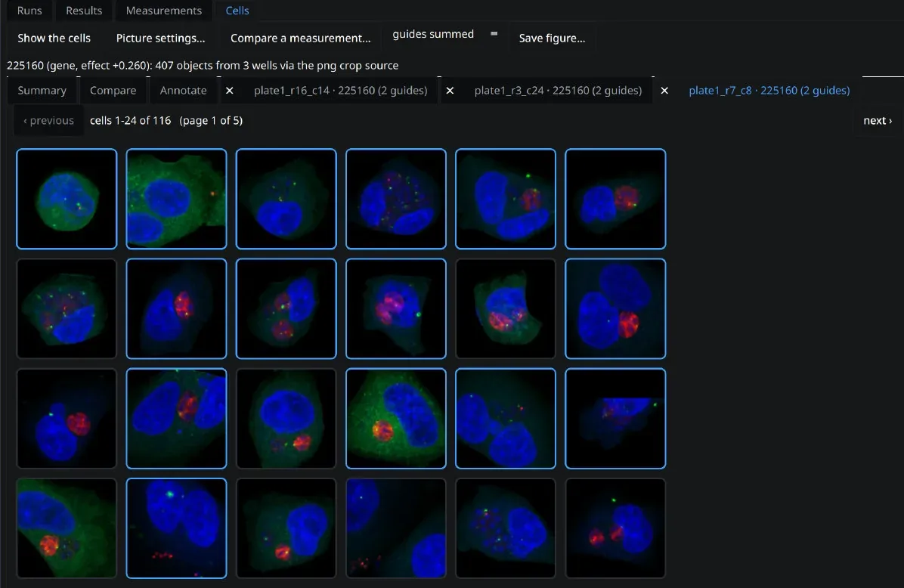Select cell thumbnail in row 4, column 3
Viewport: 904px width, 588px height.
point(286,528)
